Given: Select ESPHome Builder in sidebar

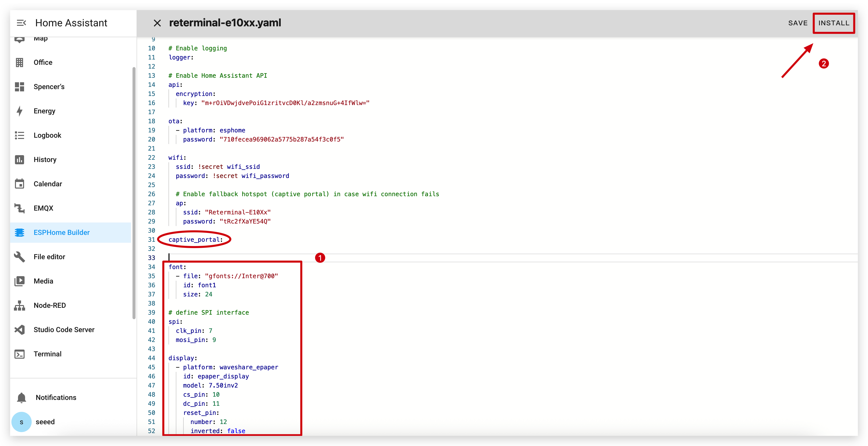Looking at the screenshot, I should (70, 233).
